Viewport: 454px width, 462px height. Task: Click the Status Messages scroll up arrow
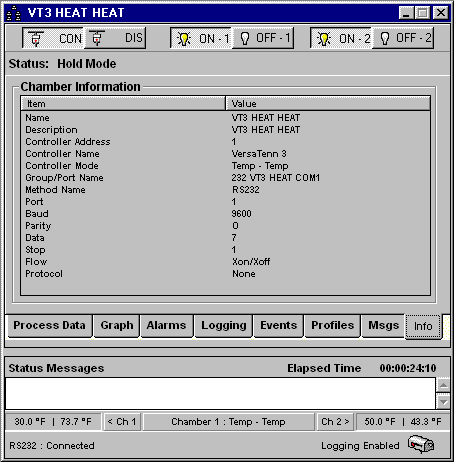[443, 385]
